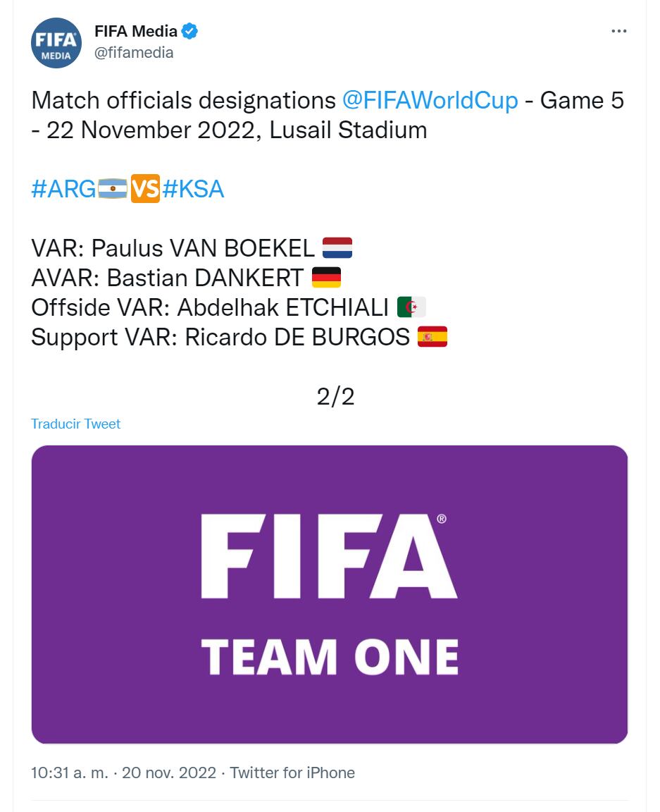The height and width of the screenshot is (812, 660).
Task: Click the FIFA Media profile avatar
Action: 57,43
